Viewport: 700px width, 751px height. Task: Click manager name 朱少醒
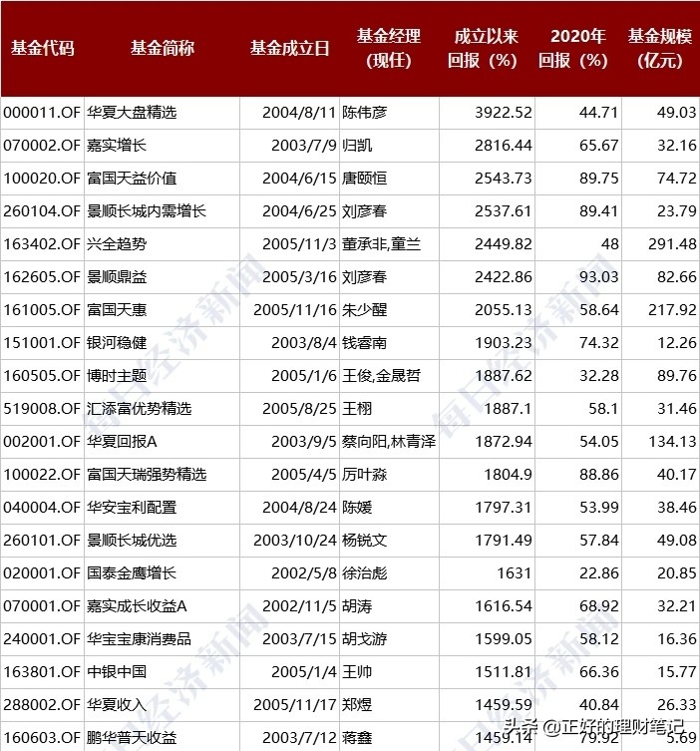(364, 310)
